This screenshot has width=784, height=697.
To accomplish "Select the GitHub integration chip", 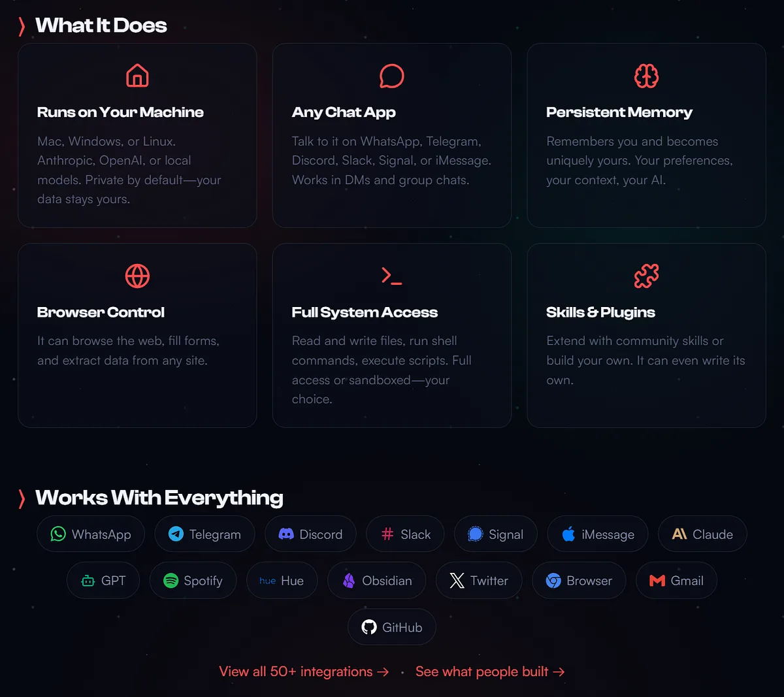I will (x=392, y=627).
